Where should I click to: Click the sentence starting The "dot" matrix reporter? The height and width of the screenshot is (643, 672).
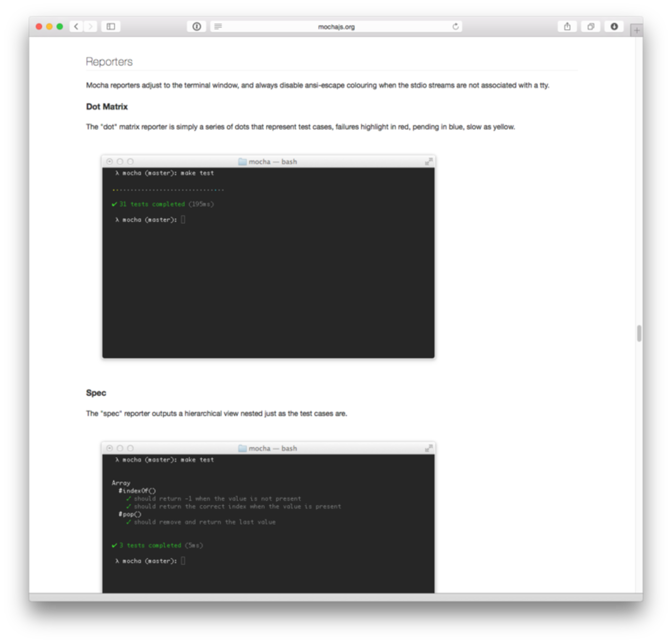(300, 127)
